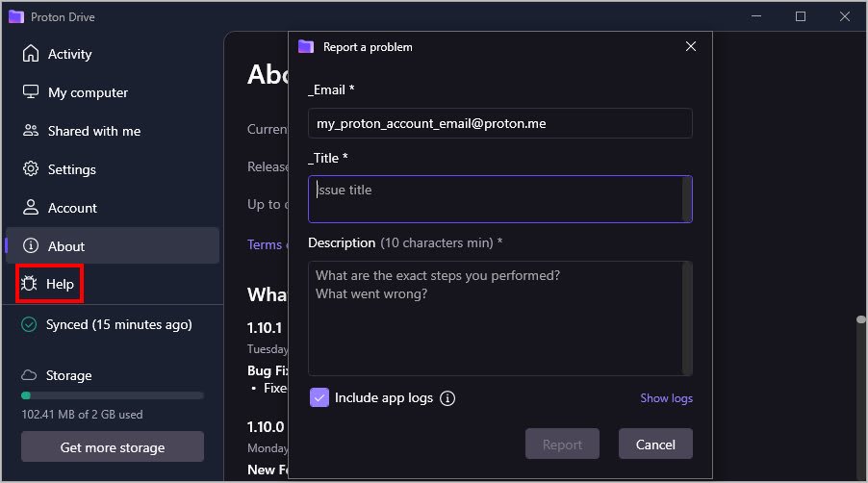Screen dimensions: 868x483
Task: Click the storage usage progress bar
Action: [x=113, y=395]
